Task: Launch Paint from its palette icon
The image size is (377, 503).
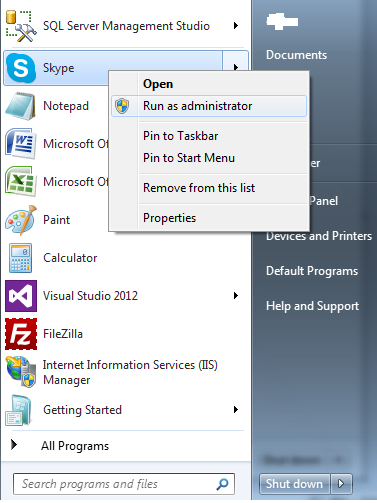Action: click(21, 220)
